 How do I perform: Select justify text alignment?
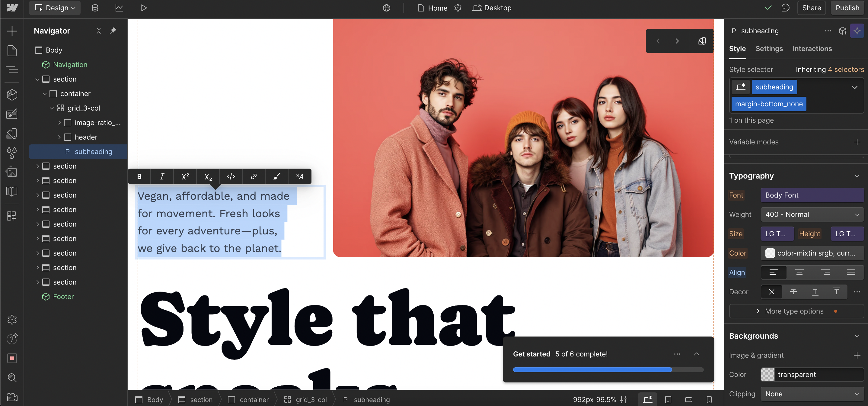click(x=851, y=272)
